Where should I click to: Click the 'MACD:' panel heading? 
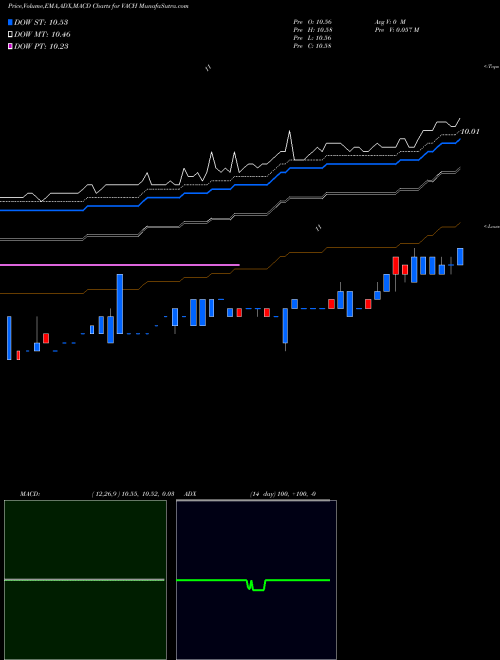(30, 494)
